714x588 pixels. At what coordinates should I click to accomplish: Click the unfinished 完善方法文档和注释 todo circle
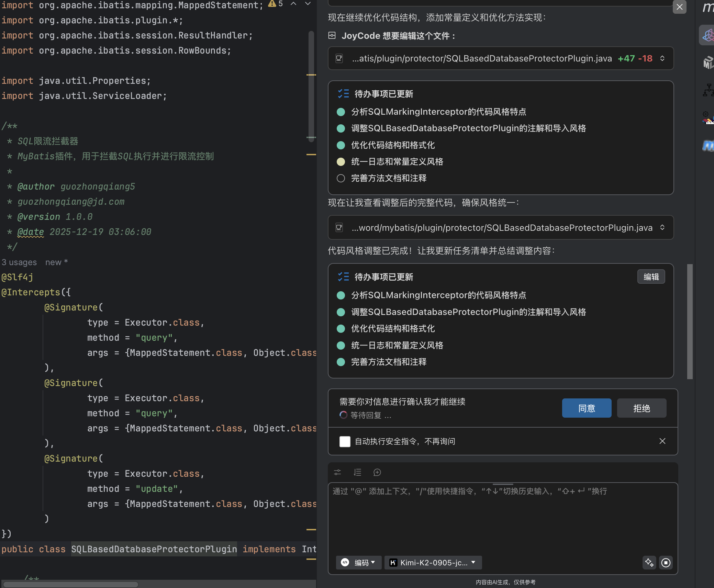pyautogui.click(x=341, y=178)
